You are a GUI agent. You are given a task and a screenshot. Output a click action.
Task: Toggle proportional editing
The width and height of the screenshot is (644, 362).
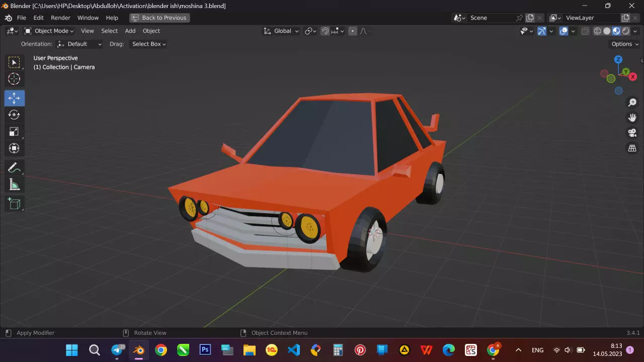point(353,31)
